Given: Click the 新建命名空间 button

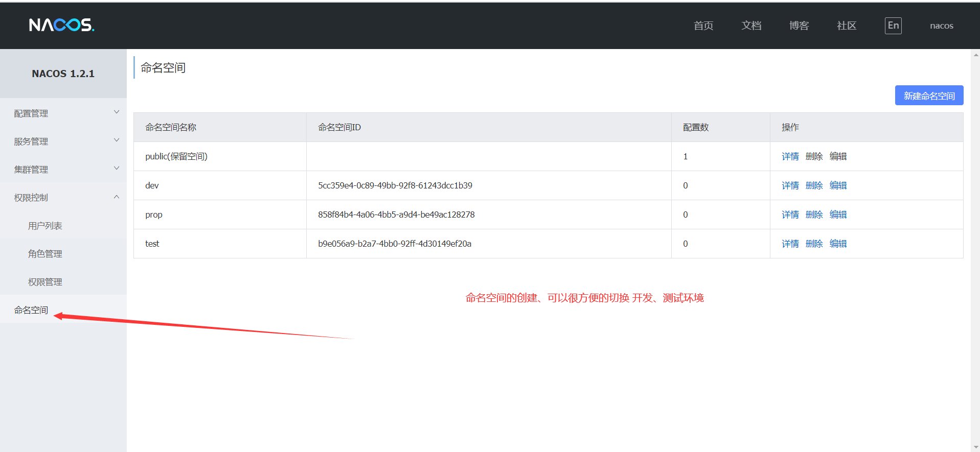Looking at the screenshot, I should 929,96.
